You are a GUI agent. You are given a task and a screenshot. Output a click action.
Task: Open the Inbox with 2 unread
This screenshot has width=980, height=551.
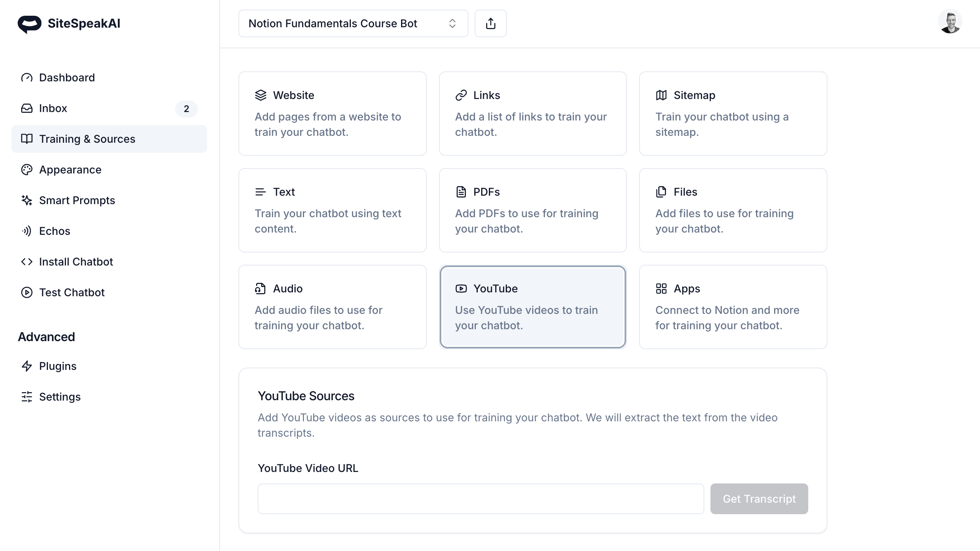pos(53,108)
